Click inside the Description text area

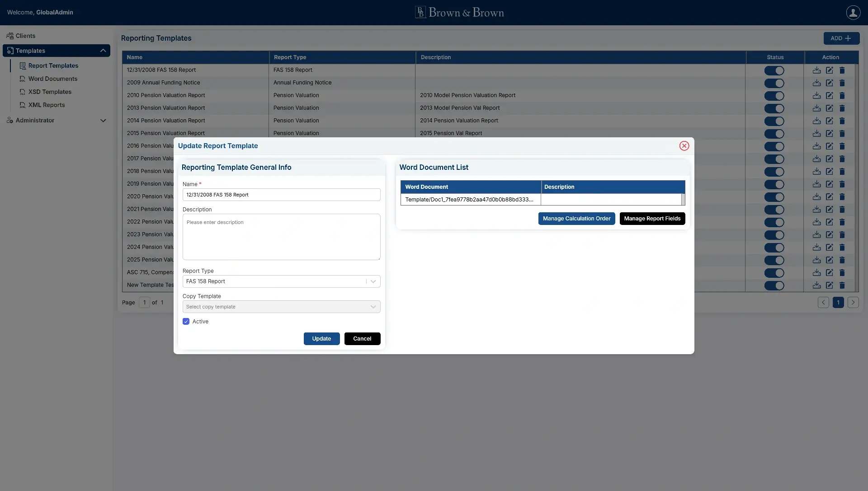click(x=281, y=237)
